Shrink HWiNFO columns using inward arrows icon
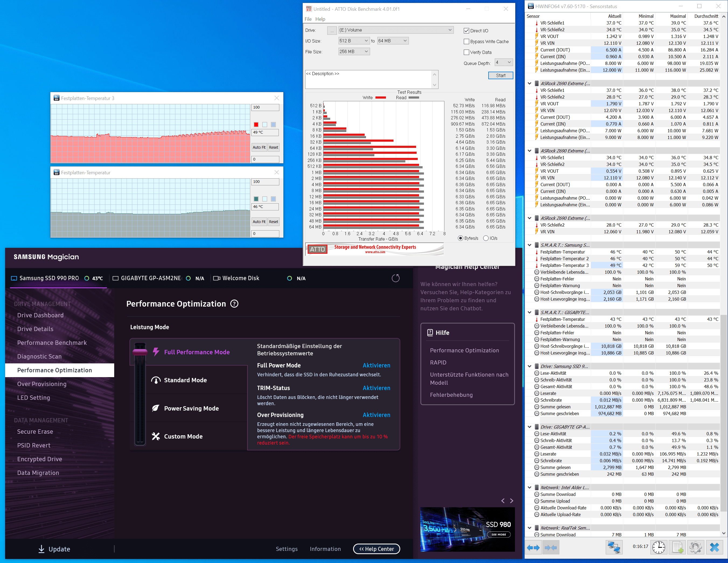Screen dimensions: 728x563 coord(550,548)
